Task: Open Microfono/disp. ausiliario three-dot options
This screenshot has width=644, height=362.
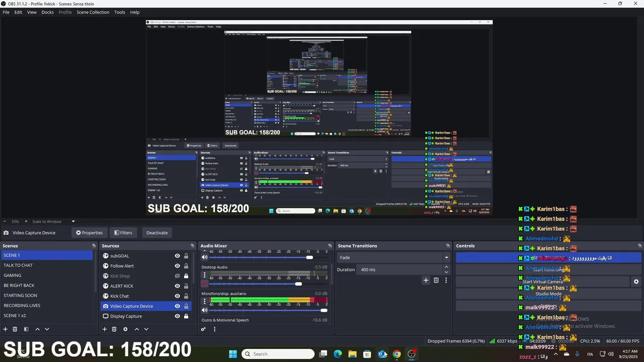Action: (x=204, y=301)
